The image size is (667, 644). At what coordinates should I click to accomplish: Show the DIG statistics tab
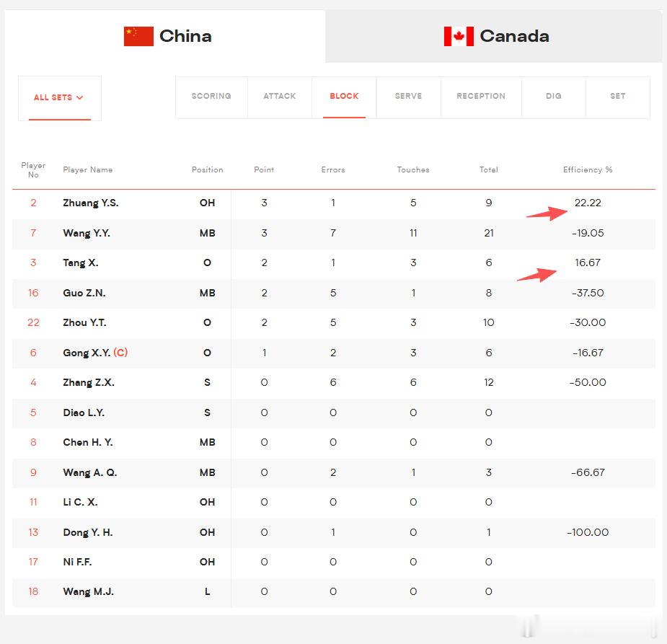coord(553,97)
